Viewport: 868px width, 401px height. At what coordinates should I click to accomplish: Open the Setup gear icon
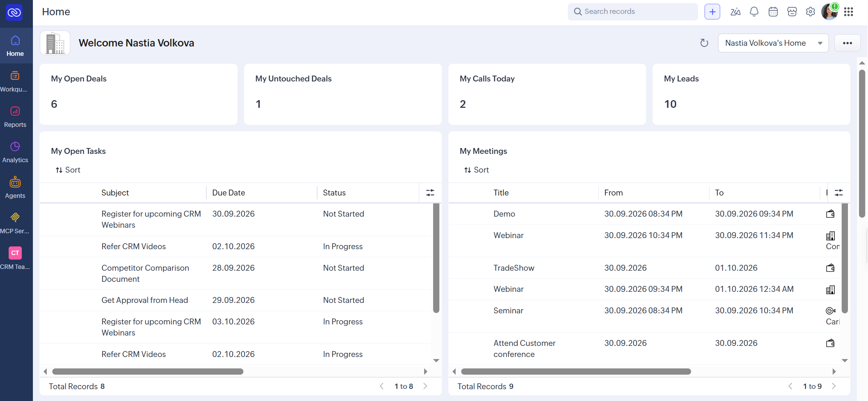(x=811, y=12)
